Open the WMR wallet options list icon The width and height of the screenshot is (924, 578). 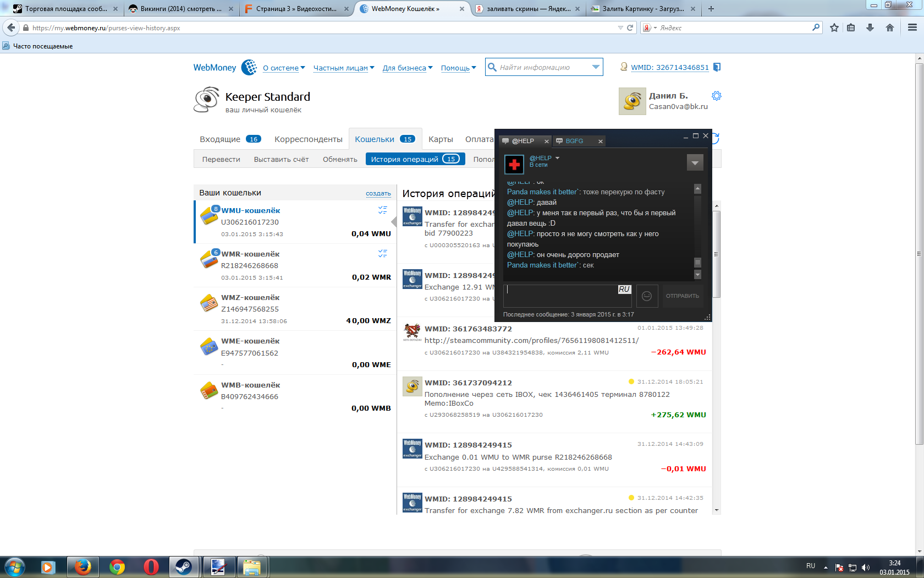(x=383, y=253)
